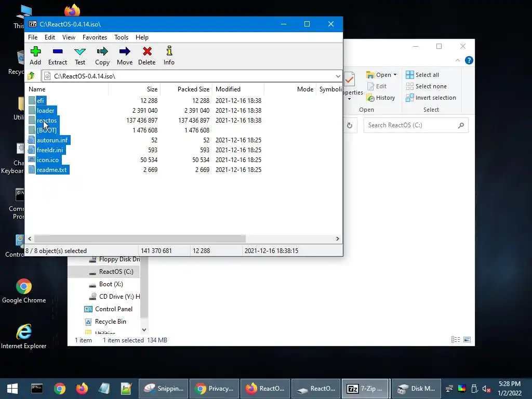
Task: Select the reactos folder
Action: click(47, 121)
